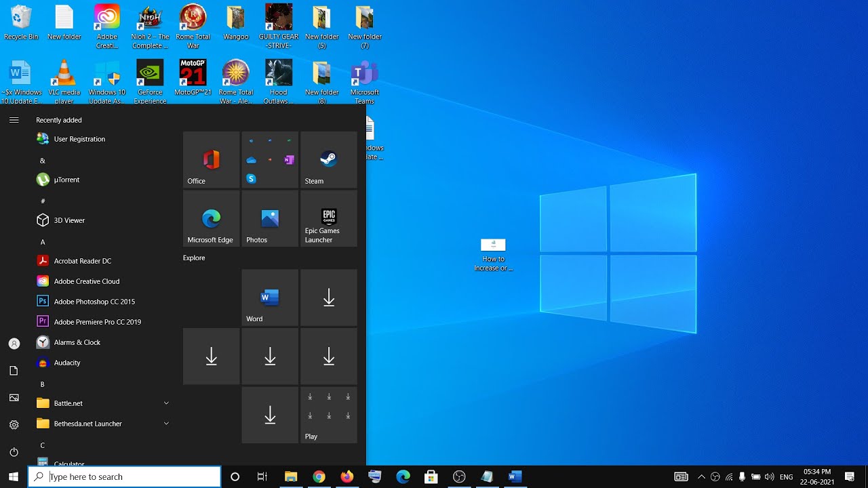
Task: Launch µTorrent from the app list
Action: 102,180
